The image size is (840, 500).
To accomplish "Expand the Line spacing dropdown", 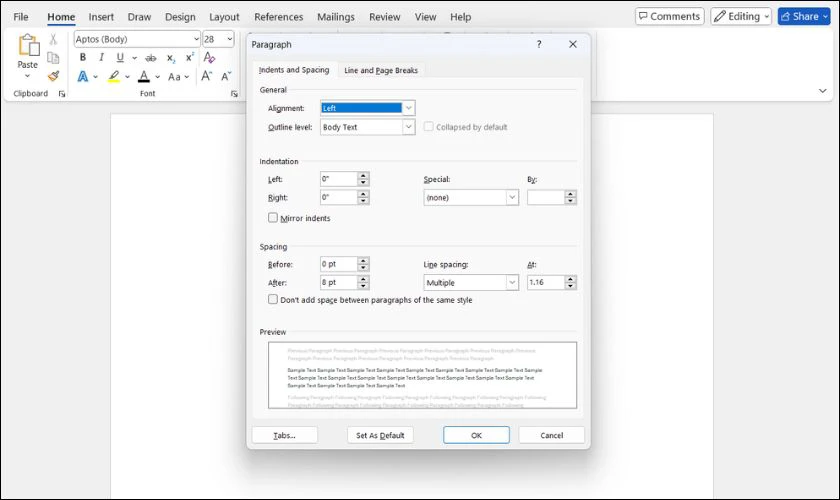I will [471, 282].
